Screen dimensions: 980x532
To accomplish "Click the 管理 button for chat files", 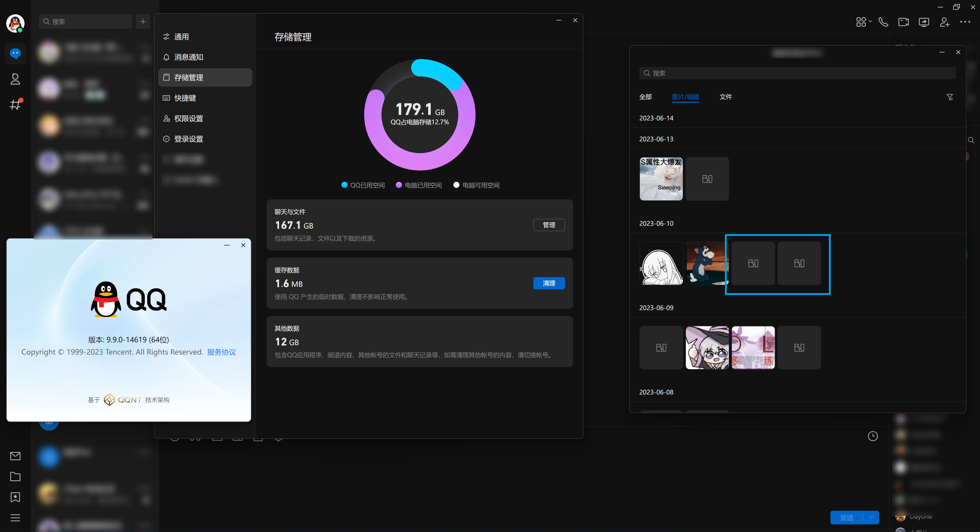I will point(549,225).
